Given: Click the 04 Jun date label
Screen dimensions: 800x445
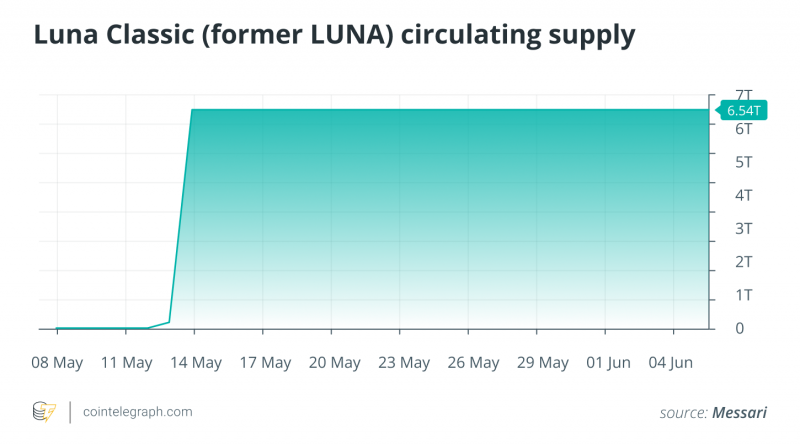Looking at the screenshot, I should click(674, 362).
